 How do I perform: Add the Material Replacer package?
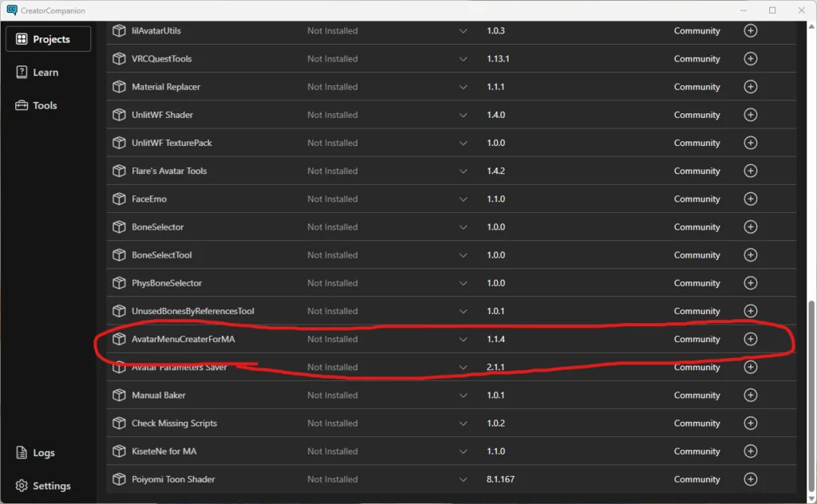click(x=750, y=87)
